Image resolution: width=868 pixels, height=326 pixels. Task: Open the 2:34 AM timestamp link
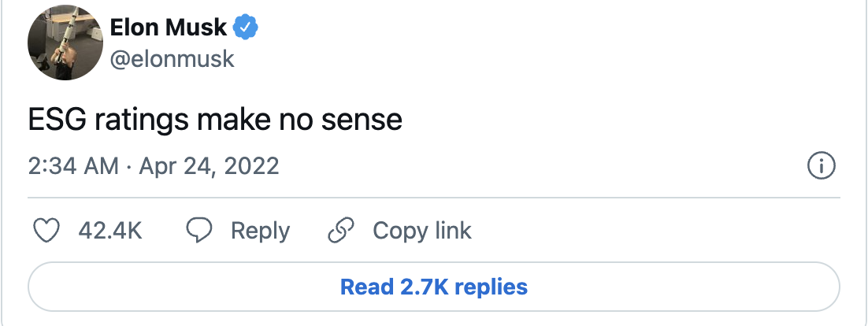[x=72, y=166]
